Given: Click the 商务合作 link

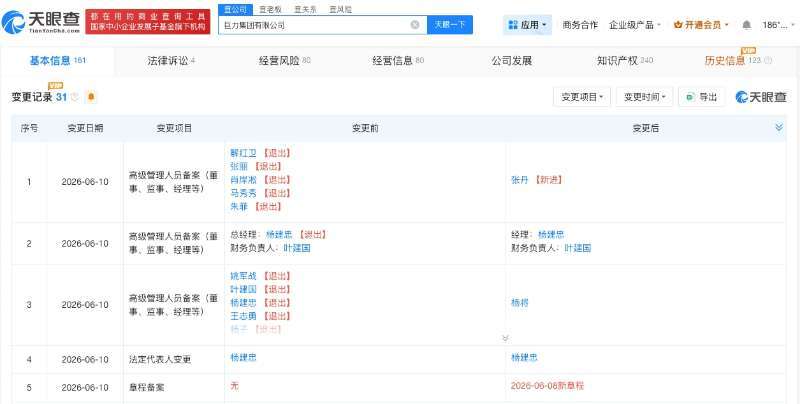Looking at the screenshot, I should (580, 24).
